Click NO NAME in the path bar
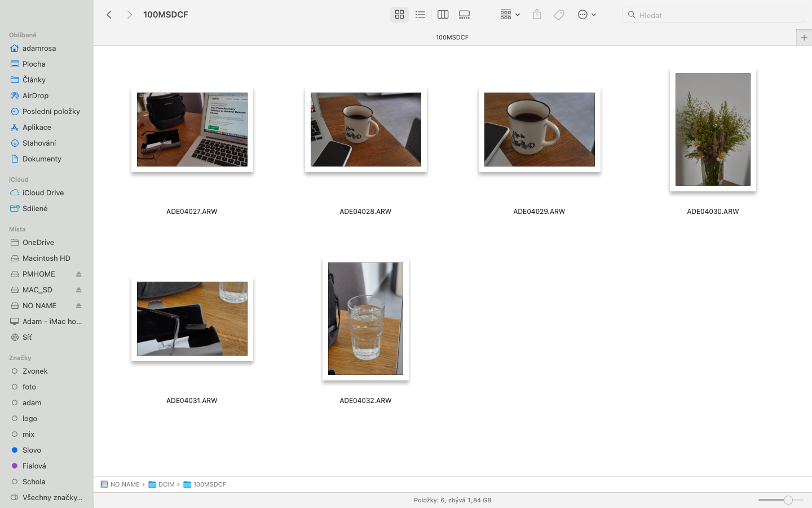The height and width of the screenshot is (508, 812). (120, 484)
